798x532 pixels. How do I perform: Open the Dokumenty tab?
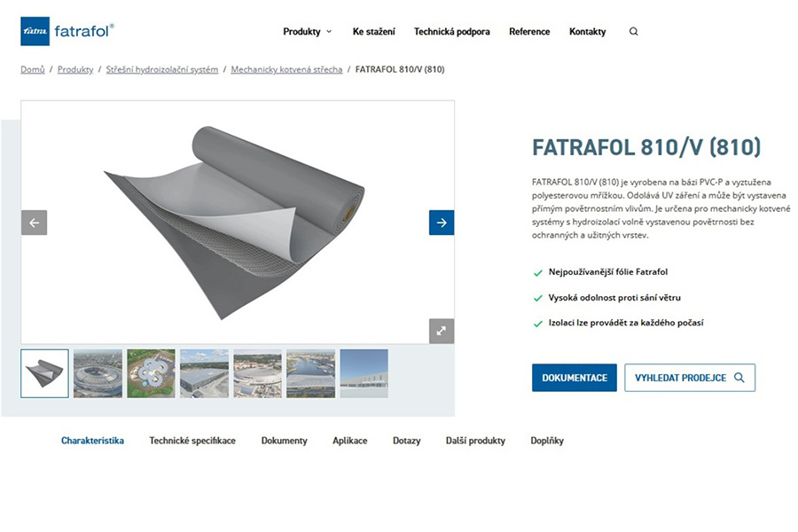click(284, 441)
